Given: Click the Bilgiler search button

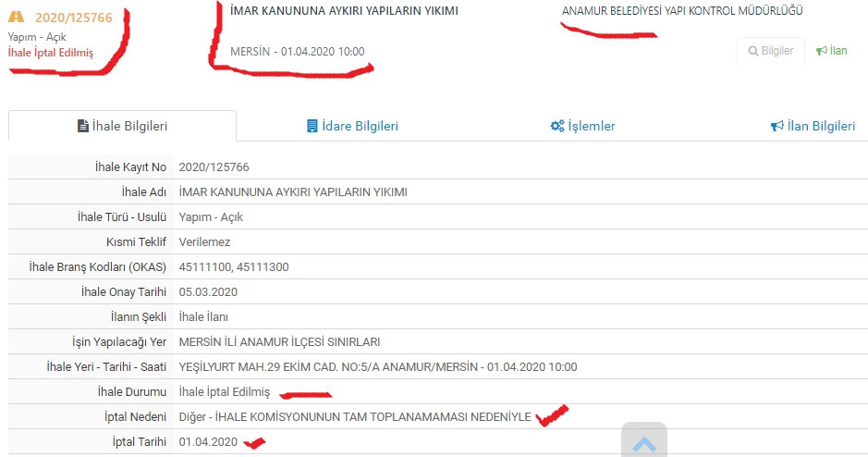Looking at the screenshot, I should tap(771, 51).
